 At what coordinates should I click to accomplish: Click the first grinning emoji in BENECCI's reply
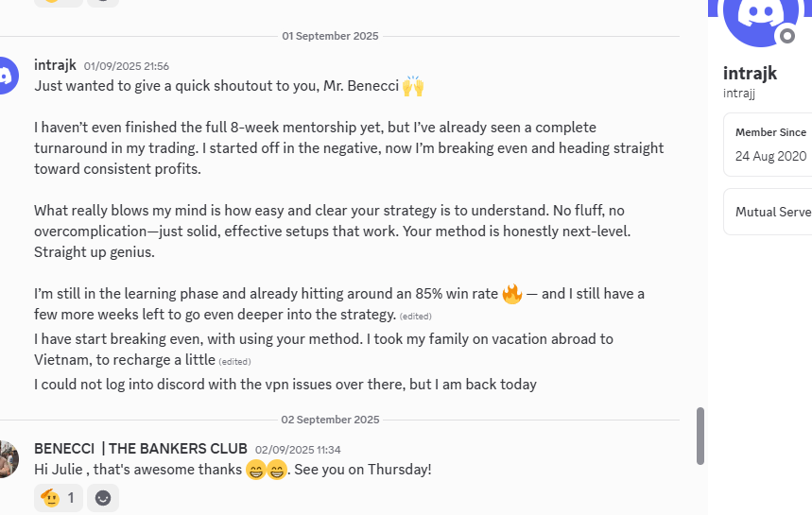pos(255,470)
